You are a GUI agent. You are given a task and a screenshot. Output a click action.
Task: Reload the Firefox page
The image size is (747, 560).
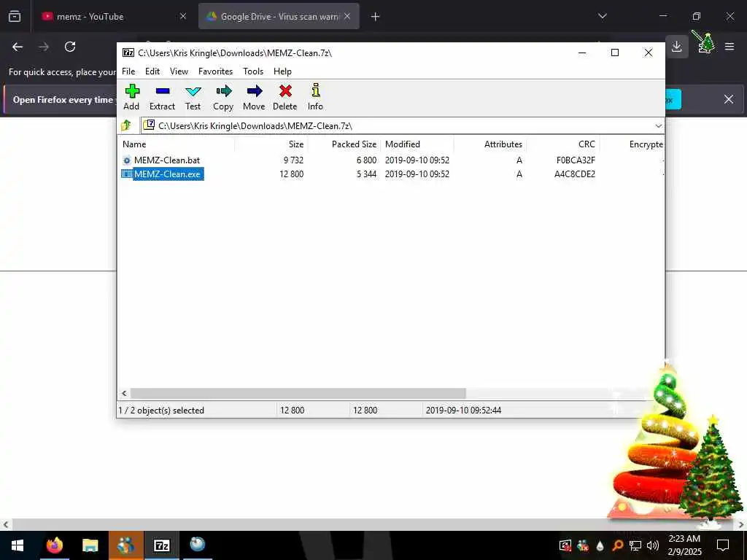click(70, 47)
